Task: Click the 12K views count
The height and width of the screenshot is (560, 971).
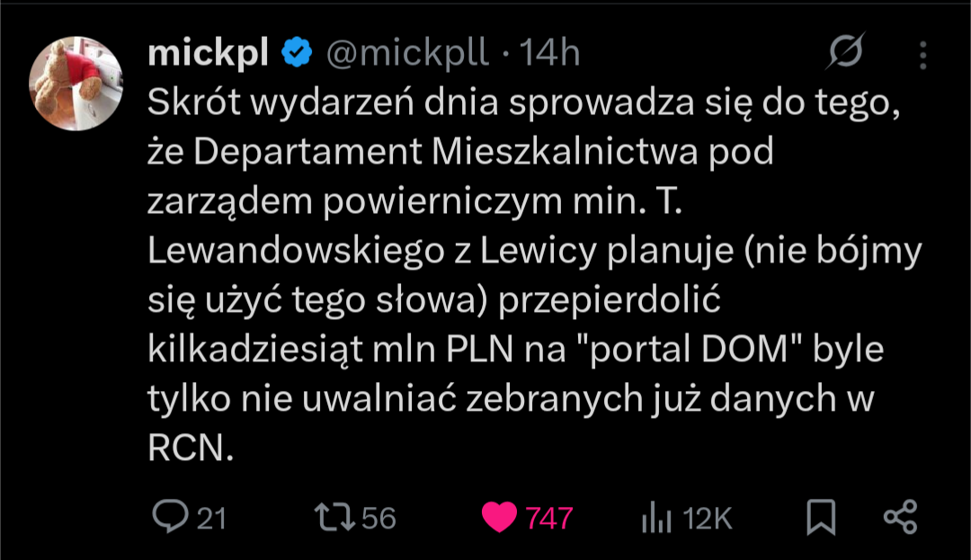Action: point(708,518)
